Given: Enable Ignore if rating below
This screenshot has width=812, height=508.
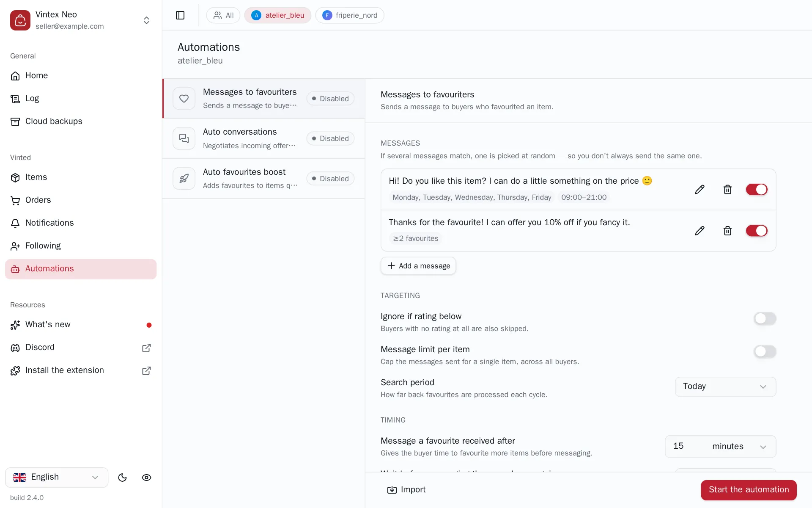Looking at the screenshot, I should 765,318.
